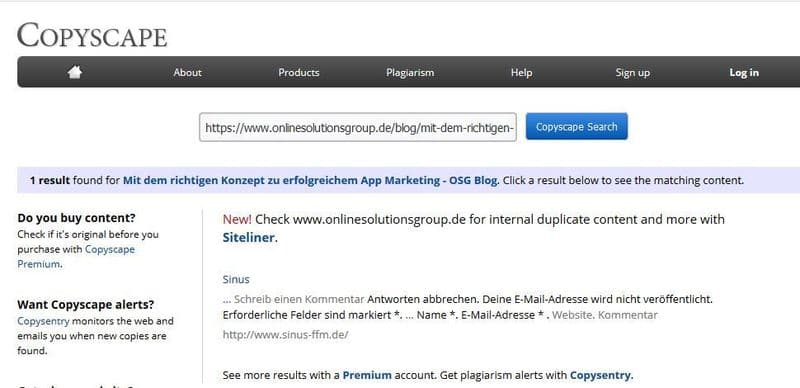Open the Premium account link
The width and height of the screenshot is (800, 388).
point(367,375)
